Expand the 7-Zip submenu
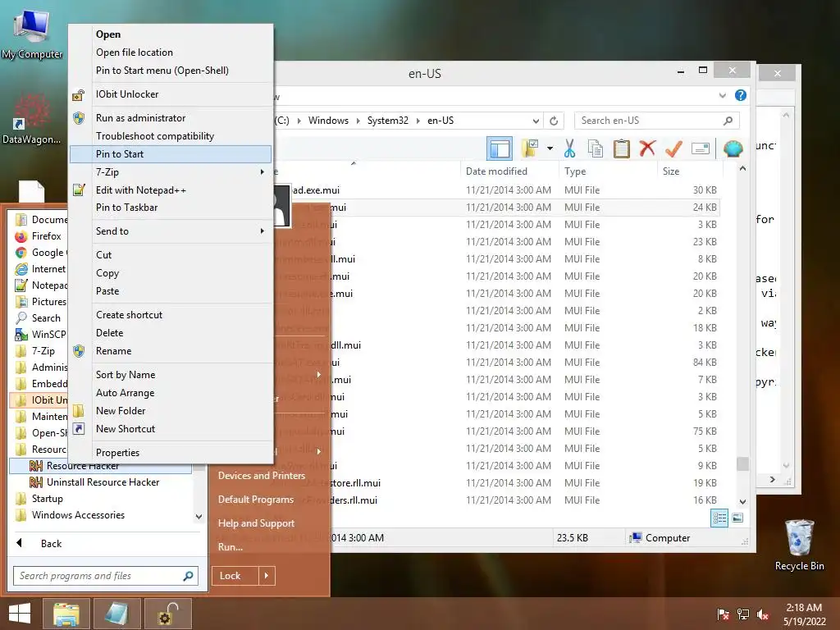The image size is (840, 630). 171,172
